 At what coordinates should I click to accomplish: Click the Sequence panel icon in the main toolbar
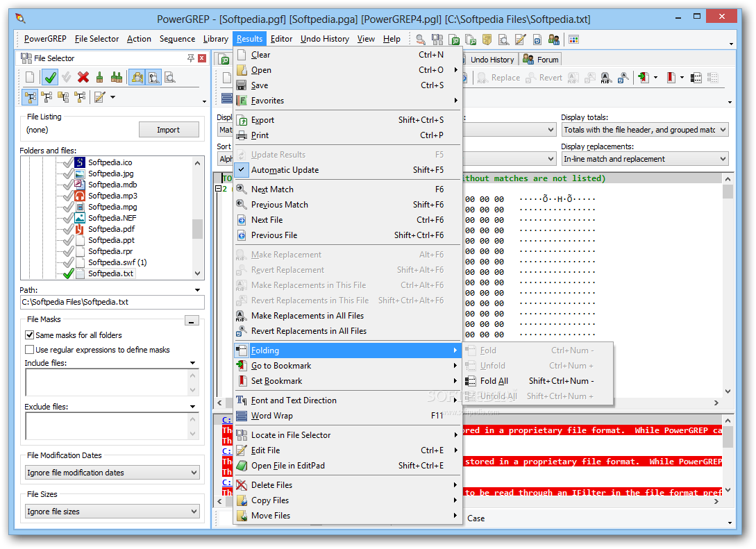point(471,40)
